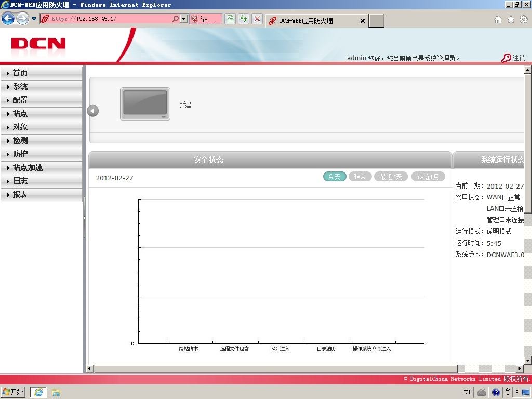This screenshot has width=532, height=399.
Task: Click the round left-arrow carousel button
Action: pyautogui.click(x=92, y=111)
